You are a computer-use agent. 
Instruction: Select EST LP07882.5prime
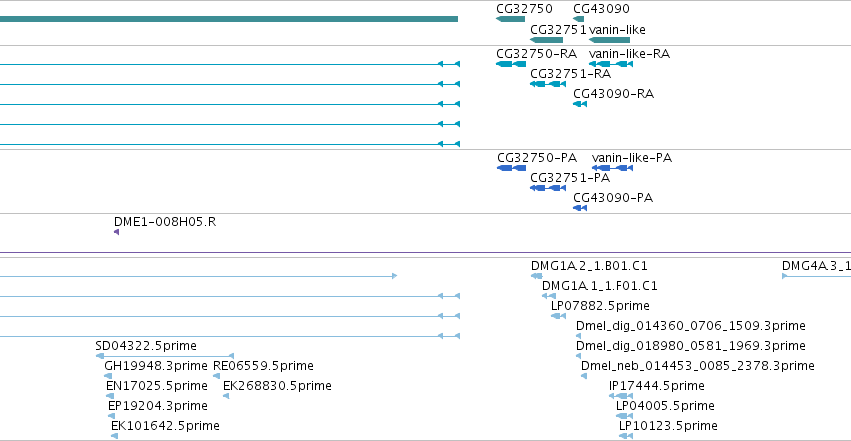600,306
